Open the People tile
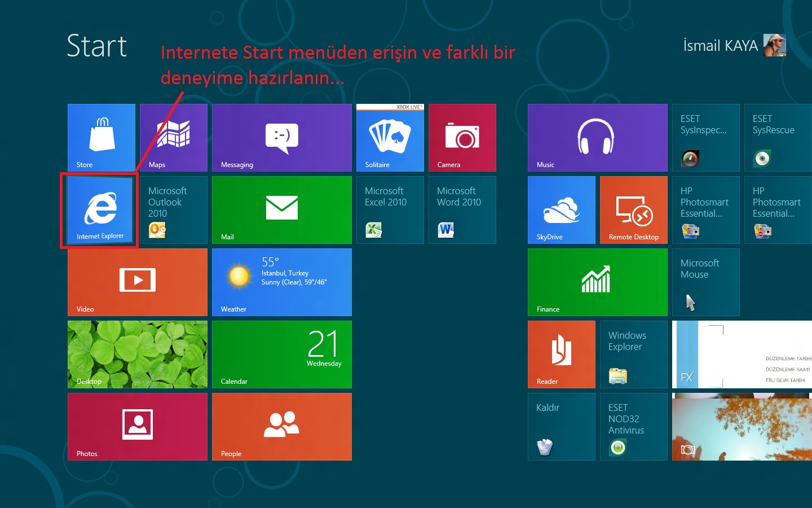The image size is (812, 508). pyautogui.click(x=282, y=427)
